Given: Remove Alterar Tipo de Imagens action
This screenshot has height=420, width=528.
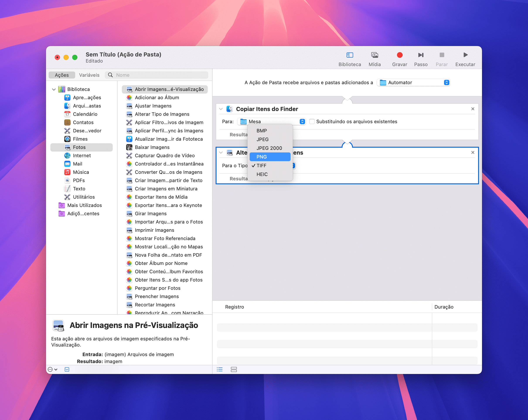Looking at the screenshot, I should click(473, 152).
